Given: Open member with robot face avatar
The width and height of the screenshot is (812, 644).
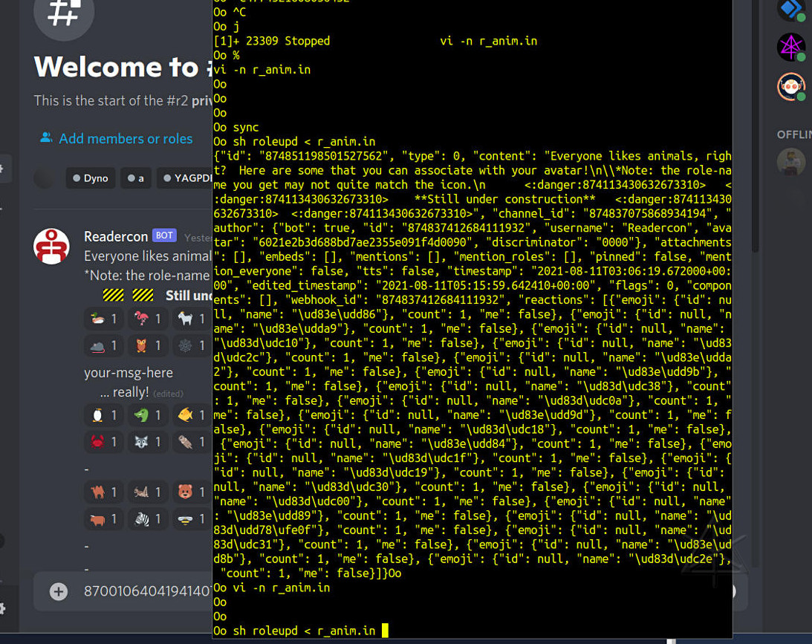Looking at the screenshot, I should coord(790,87).
